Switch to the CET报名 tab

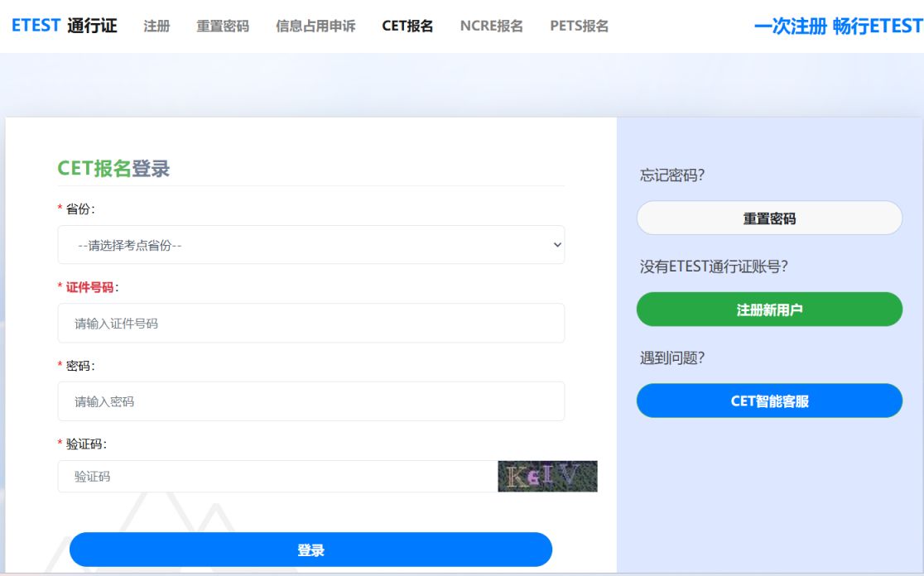coord(406,26)
